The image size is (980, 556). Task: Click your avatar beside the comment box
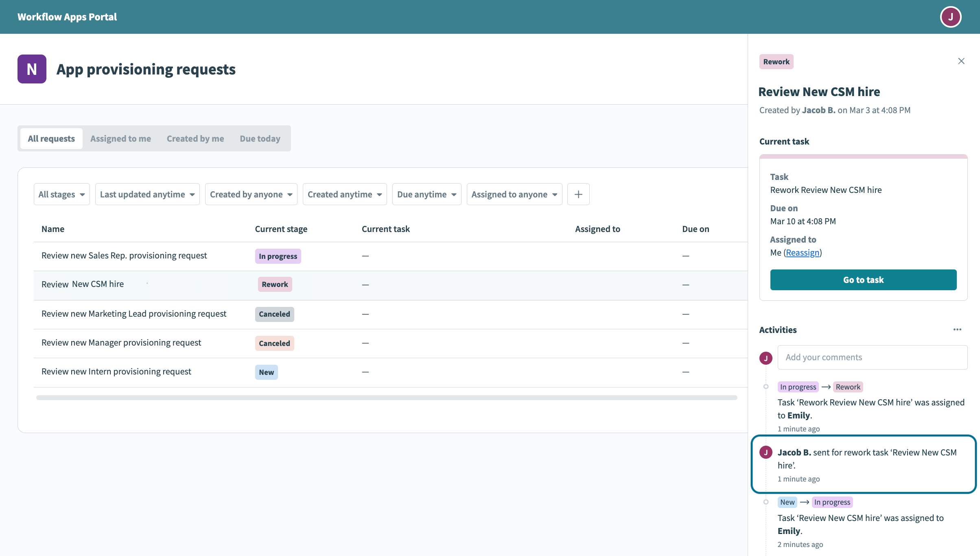(x=766, y=358)
